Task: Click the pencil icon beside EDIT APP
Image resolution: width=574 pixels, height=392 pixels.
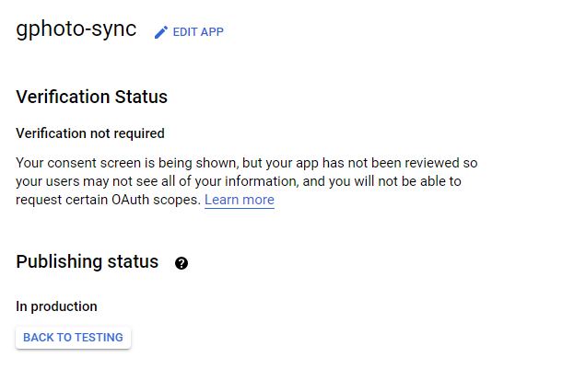Action: [161, 32]
